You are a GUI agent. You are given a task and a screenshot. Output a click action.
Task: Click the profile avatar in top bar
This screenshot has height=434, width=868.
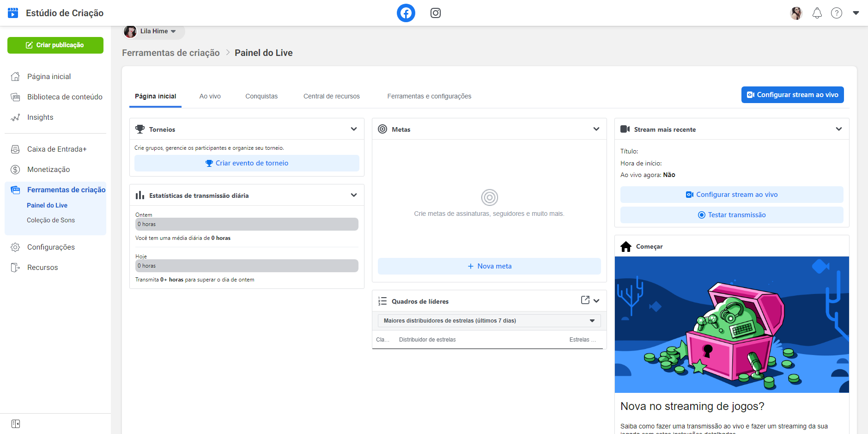pyautogui.click(x=796, y=13)
